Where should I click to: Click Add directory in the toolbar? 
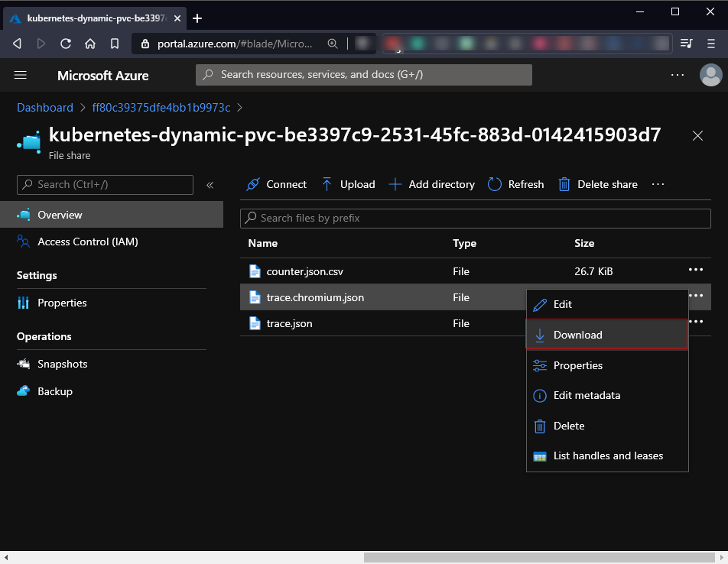click(432, 185)
